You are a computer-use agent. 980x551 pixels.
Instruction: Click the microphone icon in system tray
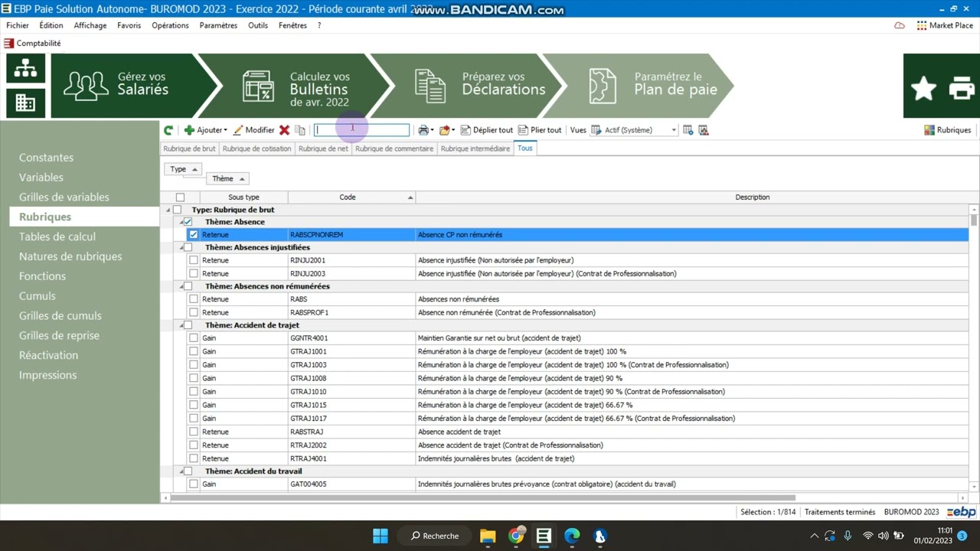pos(848,536)
